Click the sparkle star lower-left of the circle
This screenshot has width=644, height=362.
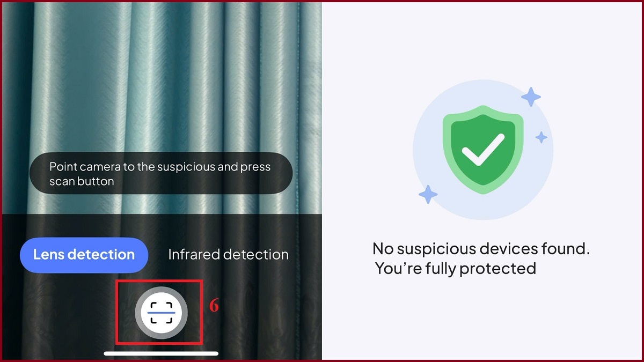[x=428, y=194]
